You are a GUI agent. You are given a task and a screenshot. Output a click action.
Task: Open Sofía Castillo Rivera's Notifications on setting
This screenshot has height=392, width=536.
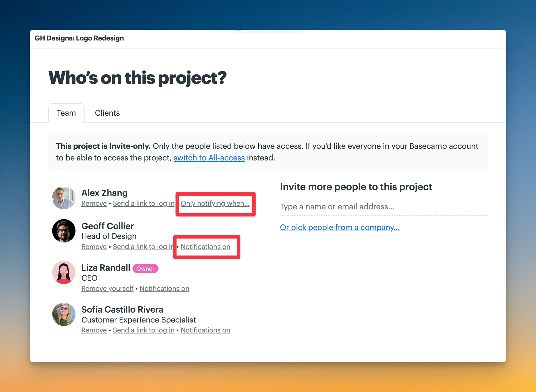point(205,330)
